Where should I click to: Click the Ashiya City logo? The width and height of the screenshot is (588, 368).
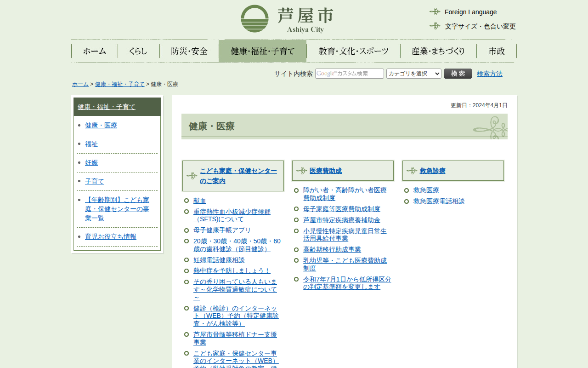tap(287, 19)
